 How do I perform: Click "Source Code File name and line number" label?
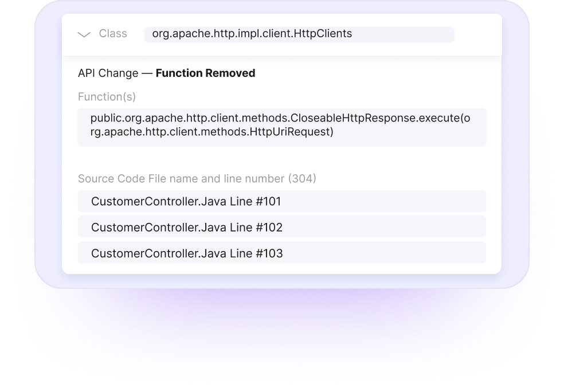[181, 179]
